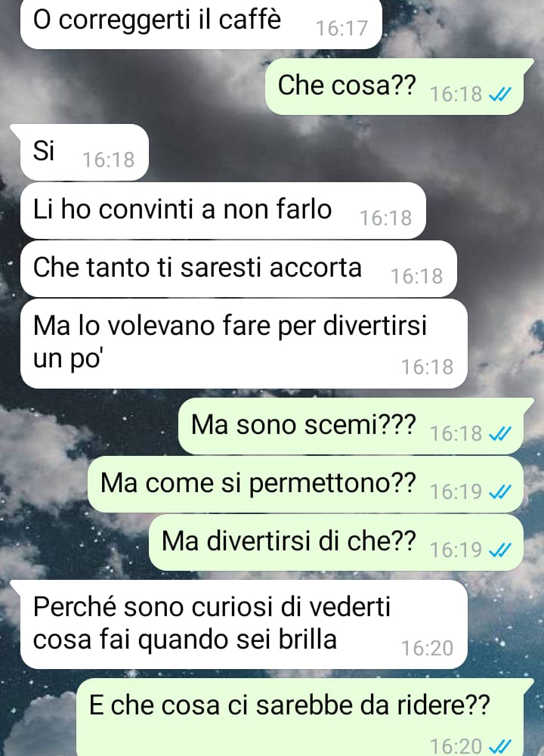Tap read ticks on 'E che cosa ci sarebbe' message
This screenshot has height=756, width=544.
[x=500, y=746]
